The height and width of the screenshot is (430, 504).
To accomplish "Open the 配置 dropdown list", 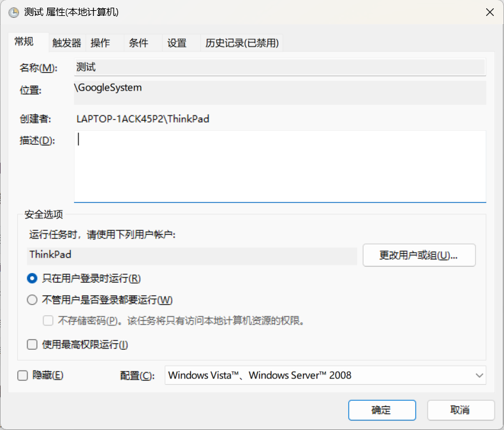I will point(325,375).
